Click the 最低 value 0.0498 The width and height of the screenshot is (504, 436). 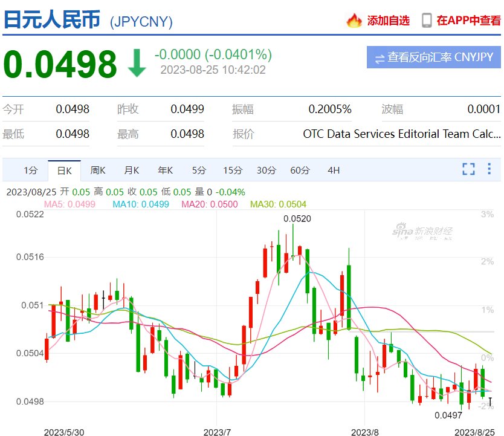[73, 134]
